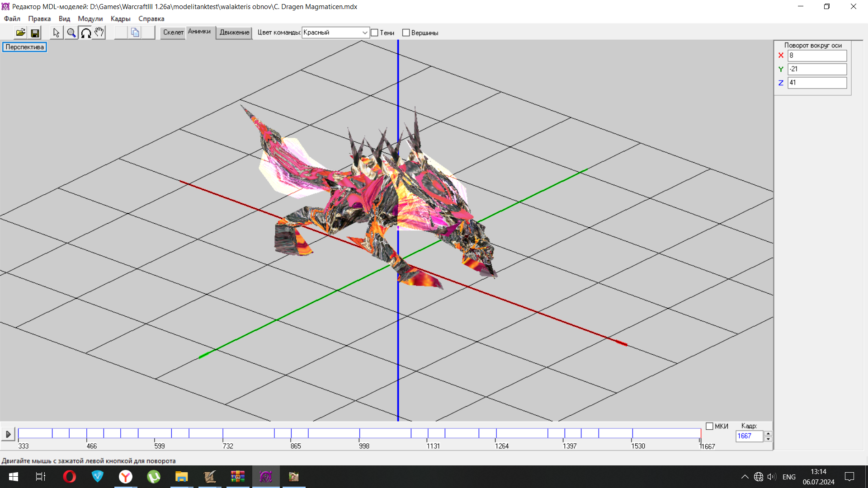Open the Модули menu
This screenshot has width=868, height=488.
[90, 19]
